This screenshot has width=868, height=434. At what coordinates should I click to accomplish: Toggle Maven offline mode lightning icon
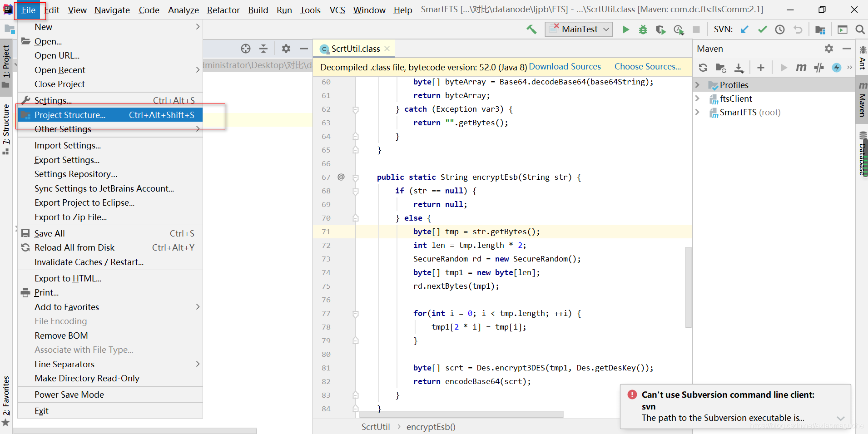[837, 68]
